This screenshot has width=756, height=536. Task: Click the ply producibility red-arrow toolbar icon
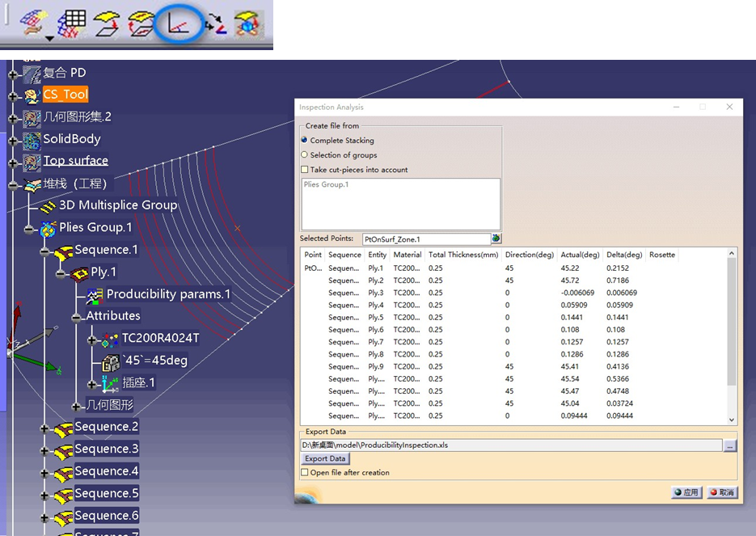[141, 24]
